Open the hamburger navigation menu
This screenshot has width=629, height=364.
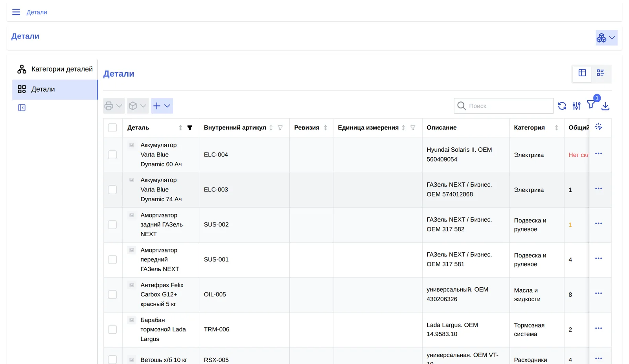click(x=16, y=12)
